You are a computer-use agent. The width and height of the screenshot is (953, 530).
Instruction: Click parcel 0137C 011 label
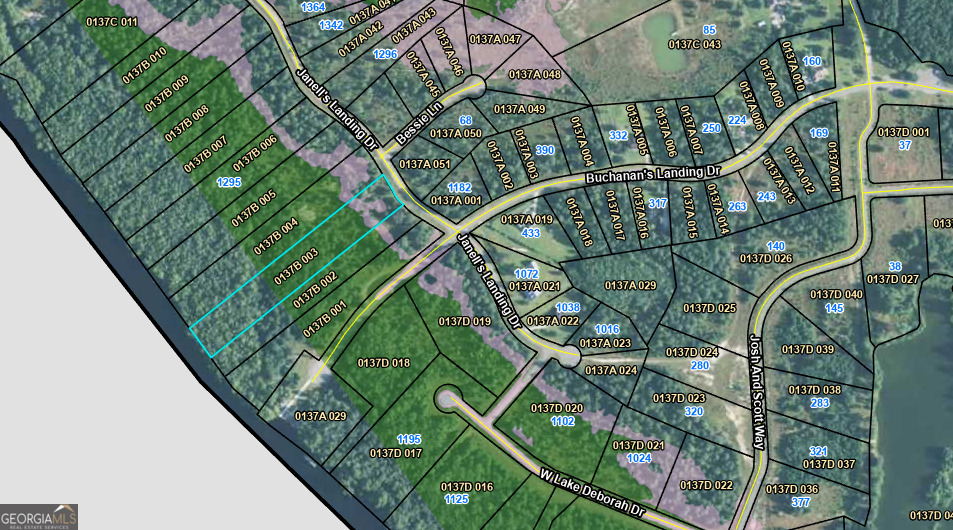coord(112,22)
